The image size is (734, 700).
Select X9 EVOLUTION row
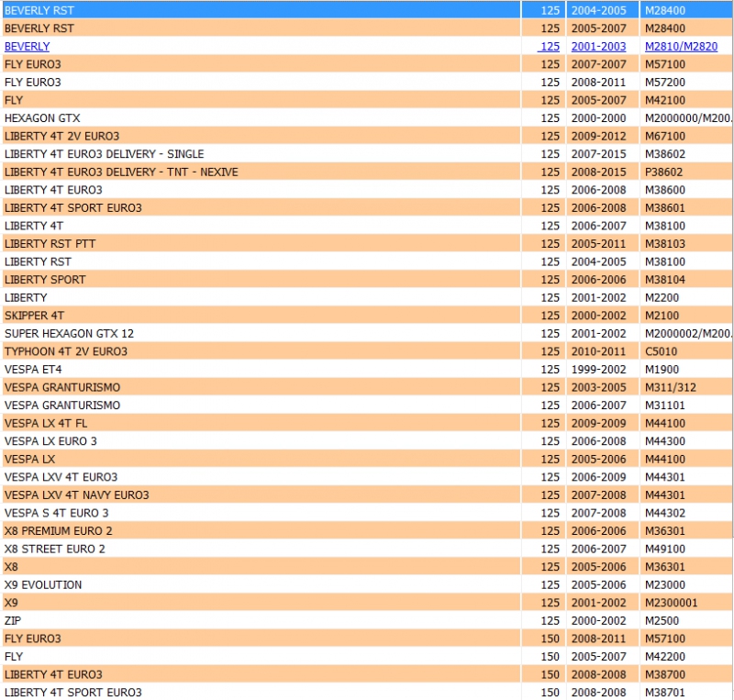point(367,584)
